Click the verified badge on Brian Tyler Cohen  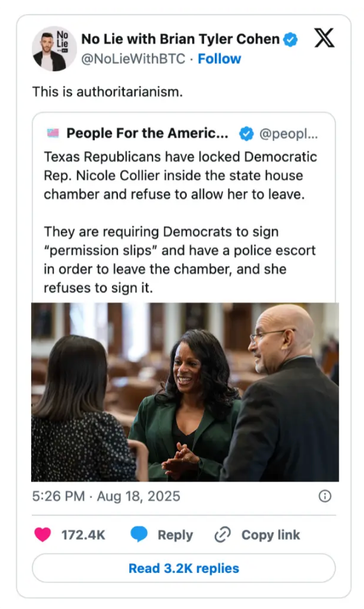tap(290, 38)
